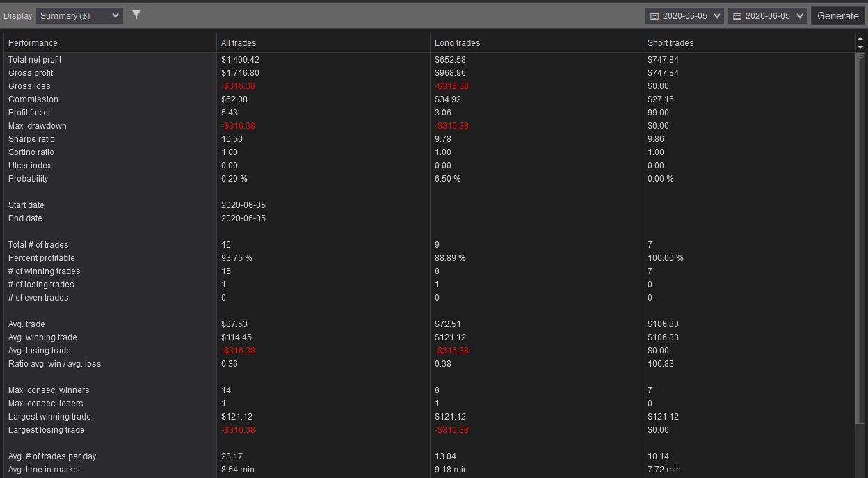The image size is (868, 478).
Task: Select the Avg. losing trade label
Action: pos(40,351)
